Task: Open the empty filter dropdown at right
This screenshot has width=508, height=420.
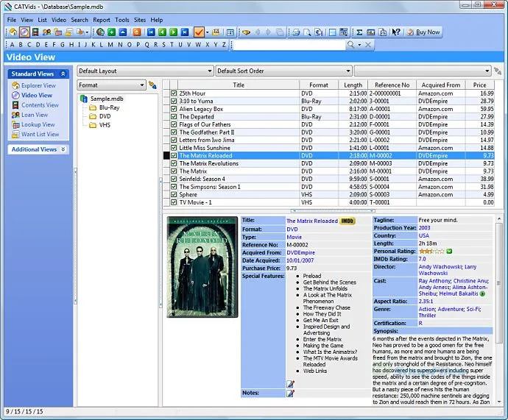Action: [x=423, y=71]
